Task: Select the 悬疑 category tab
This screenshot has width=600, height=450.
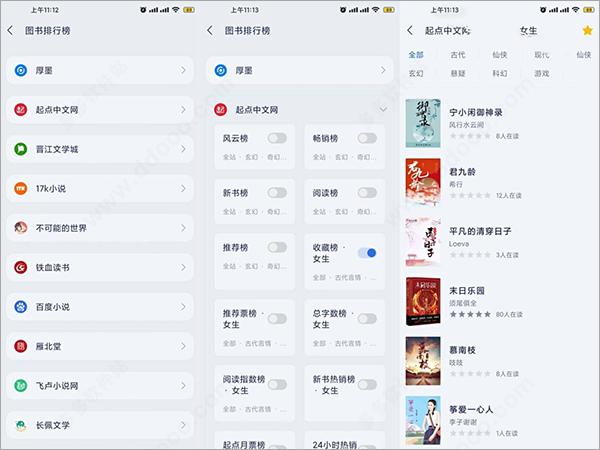Action: coord(458,74)
